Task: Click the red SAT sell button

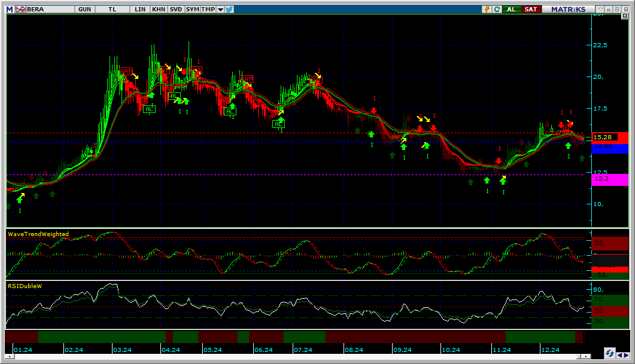Action: [531, 10]
